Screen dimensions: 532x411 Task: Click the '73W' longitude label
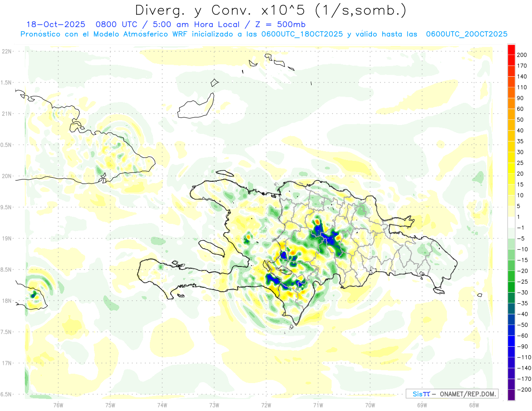coord(214,405)
